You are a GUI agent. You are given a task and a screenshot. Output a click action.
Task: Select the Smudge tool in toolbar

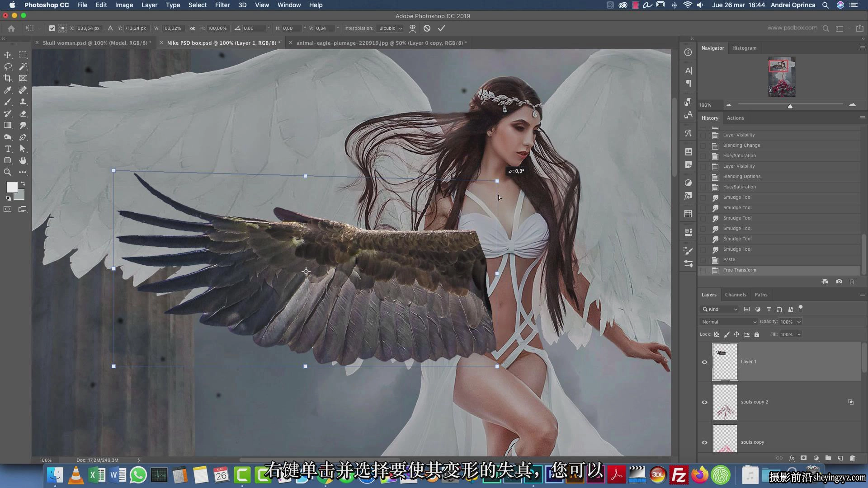pos(23,125)
